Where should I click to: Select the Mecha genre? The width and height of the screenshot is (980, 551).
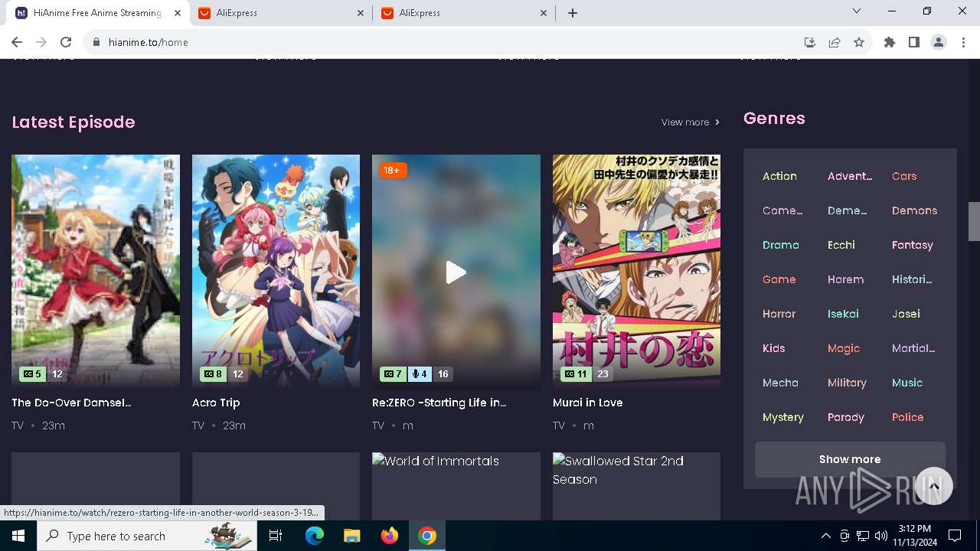point(780,383)
